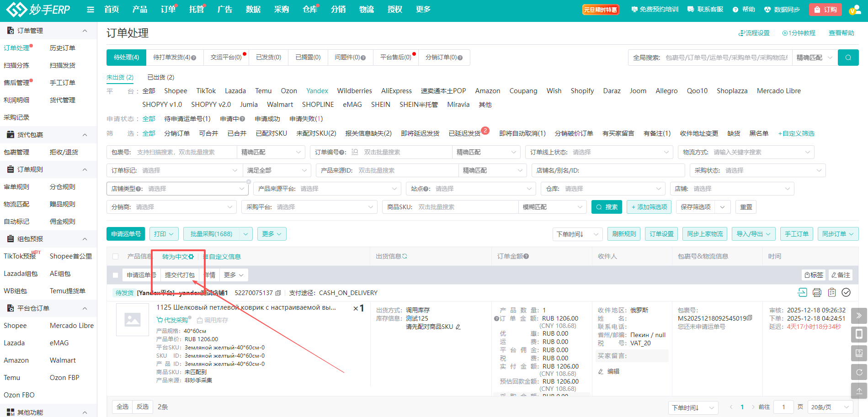The width and height of the screenshot is (868, 417).
Task: Open the hamburger menu beside the ERP logo
Action: pos(91,10)
